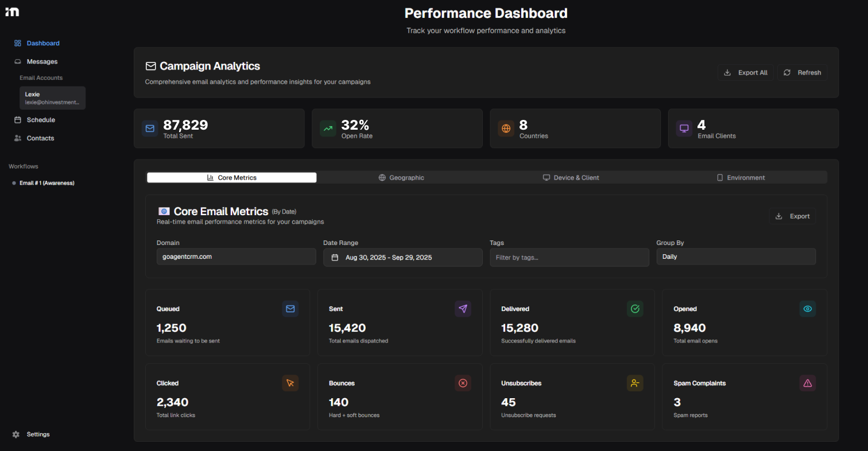Click the Refresh button

[x=802, y=72]
